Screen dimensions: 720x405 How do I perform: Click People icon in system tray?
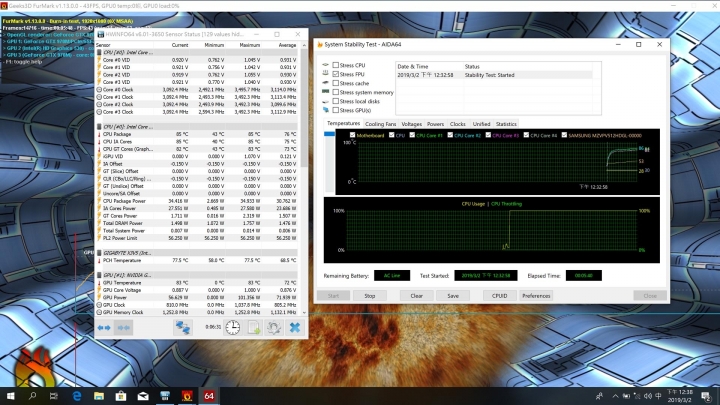(x=599, y=396)
